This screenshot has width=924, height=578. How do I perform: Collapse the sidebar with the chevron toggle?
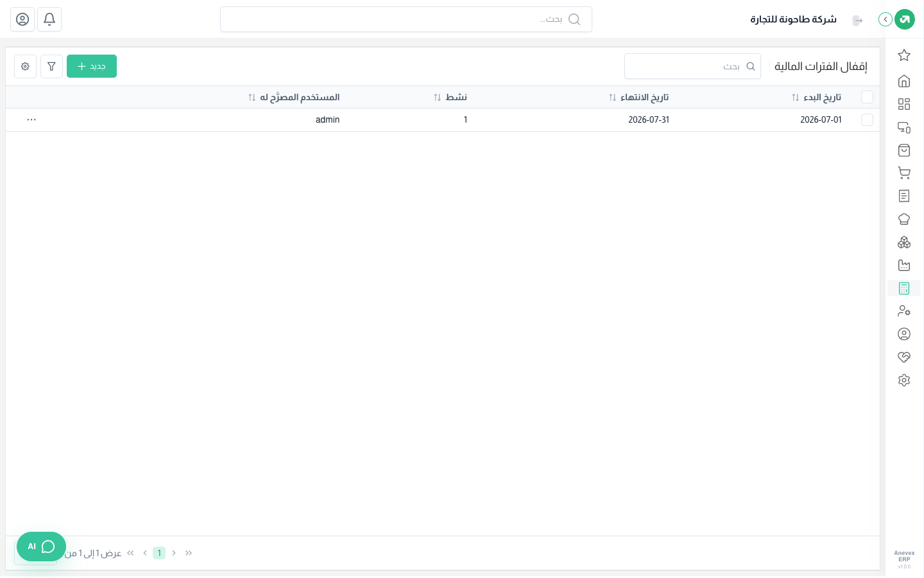886,19
